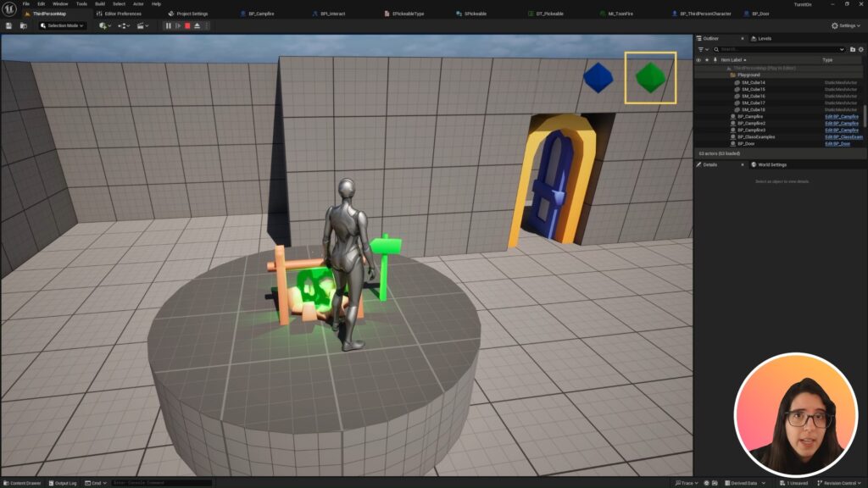868x488 pixels.
Task: Close the Details panel tab
Action: tap(743, 165)
